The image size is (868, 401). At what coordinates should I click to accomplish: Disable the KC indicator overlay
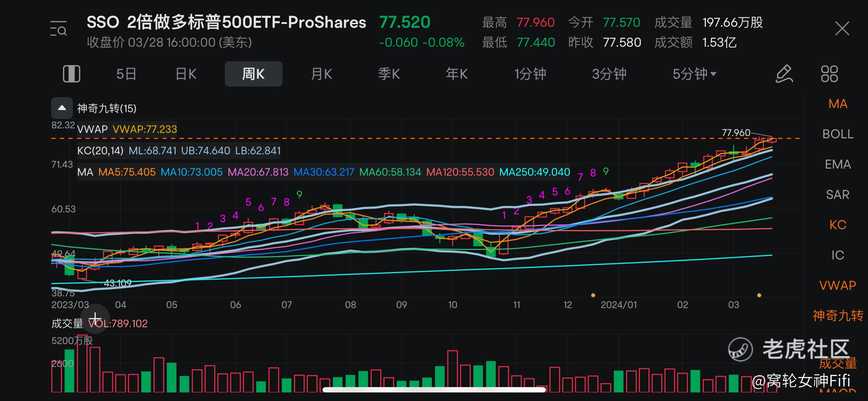(838, 225)
